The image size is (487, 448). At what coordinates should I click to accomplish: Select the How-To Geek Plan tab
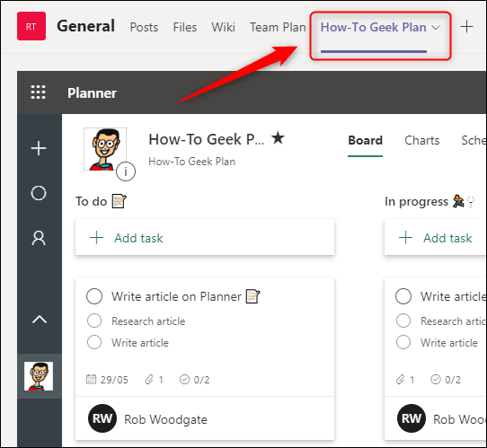point(373,27)
